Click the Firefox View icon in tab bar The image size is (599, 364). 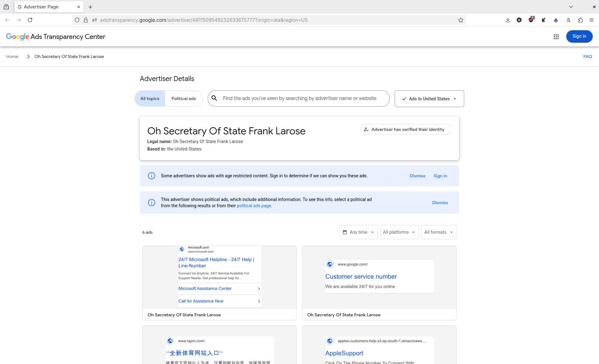point(6,7)
